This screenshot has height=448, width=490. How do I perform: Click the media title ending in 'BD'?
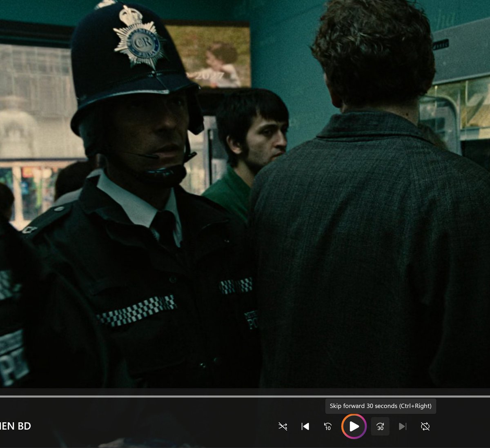click(x=16, y=426)
